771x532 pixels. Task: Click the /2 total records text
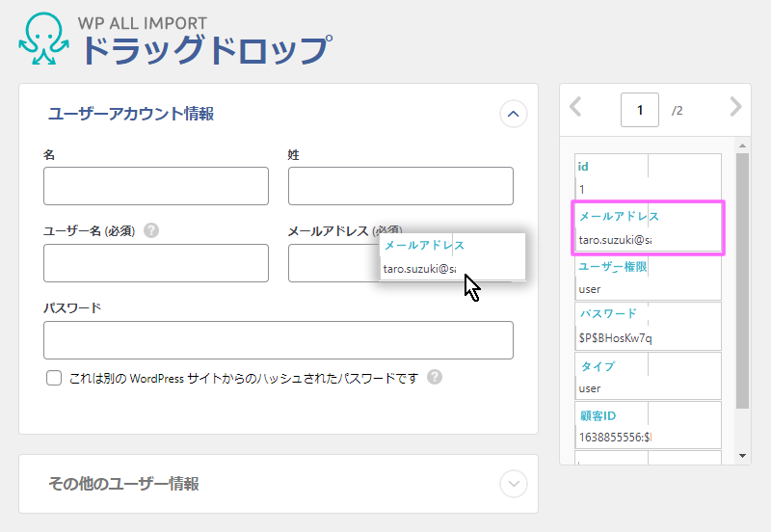click(x=678, y=111)
